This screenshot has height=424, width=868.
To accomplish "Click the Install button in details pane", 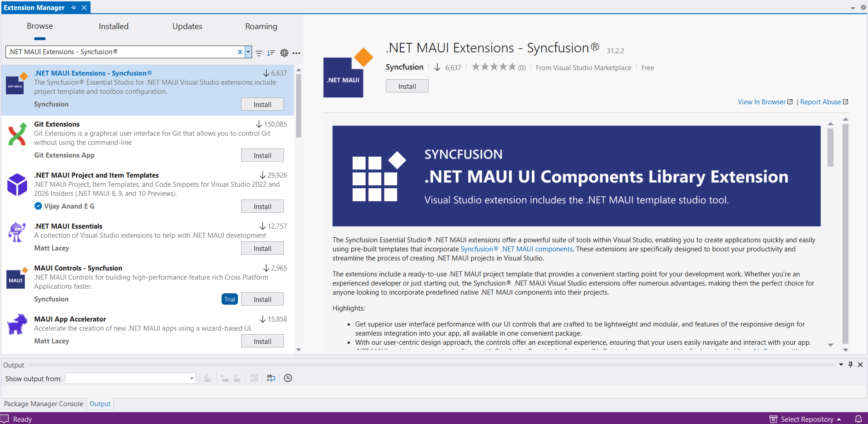I will click(407, 86).
